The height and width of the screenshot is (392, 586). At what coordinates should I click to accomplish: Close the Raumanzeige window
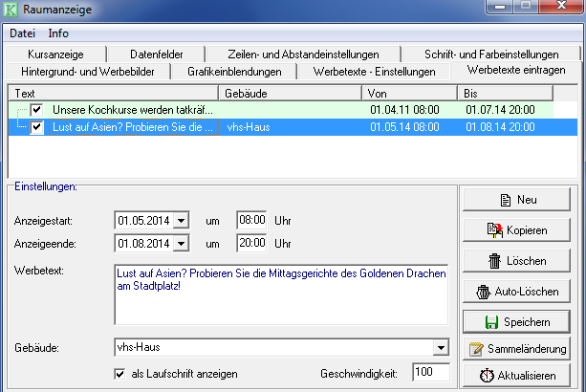coord(561,6)
